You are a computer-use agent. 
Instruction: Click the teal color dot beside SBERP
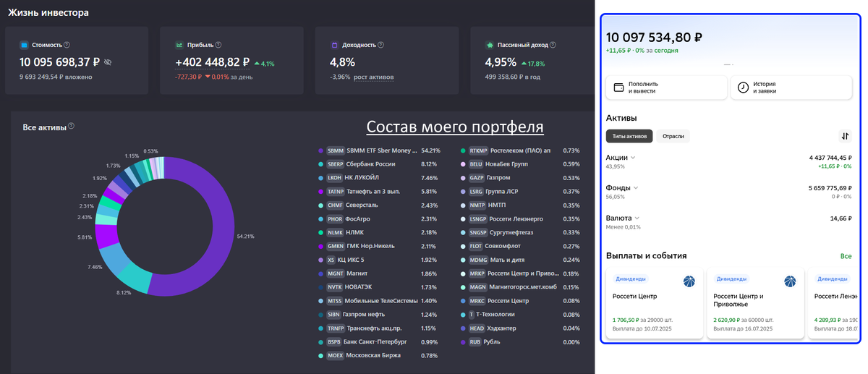pos(320,164)
